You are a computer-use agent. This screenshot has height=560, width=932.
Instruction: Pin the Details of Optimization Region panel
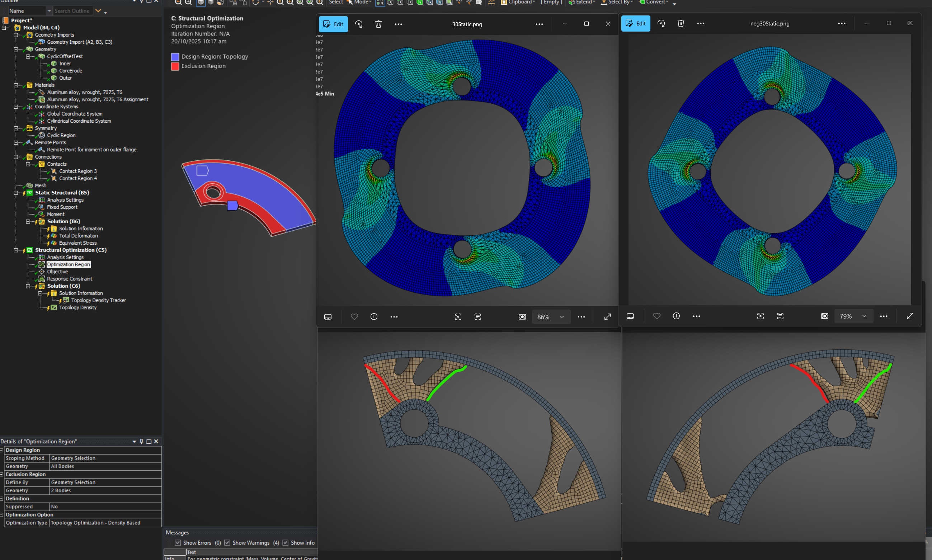(141, 441)
